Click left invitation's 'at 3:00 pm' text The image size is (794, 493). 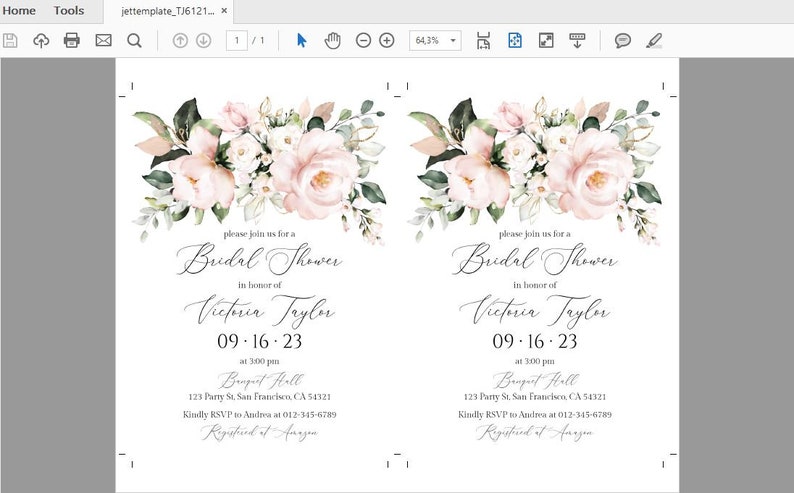pyautogui.click(x=259, y=361)
